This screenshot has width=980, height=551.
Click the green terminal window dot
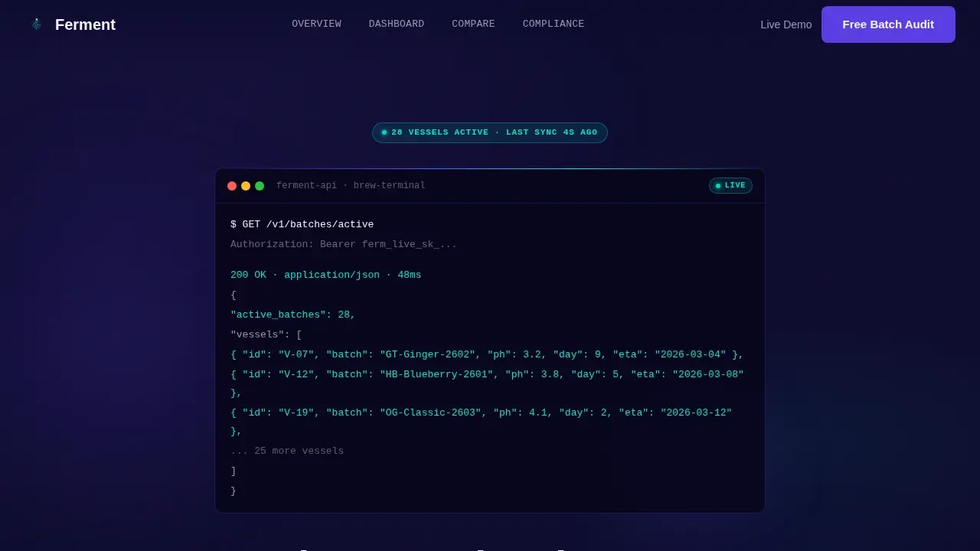point(260,186)
